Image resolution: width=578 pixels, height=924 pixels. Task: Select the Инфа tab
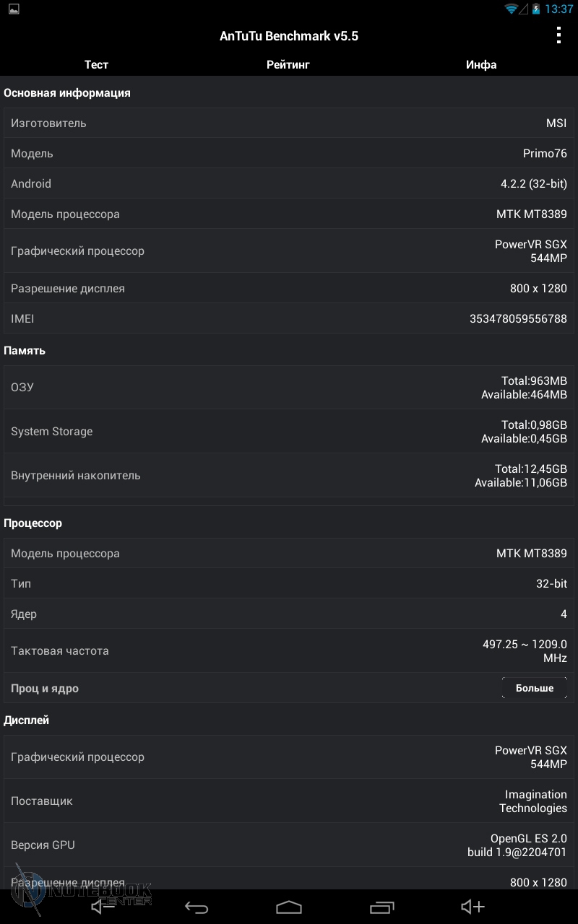(481, 64)
